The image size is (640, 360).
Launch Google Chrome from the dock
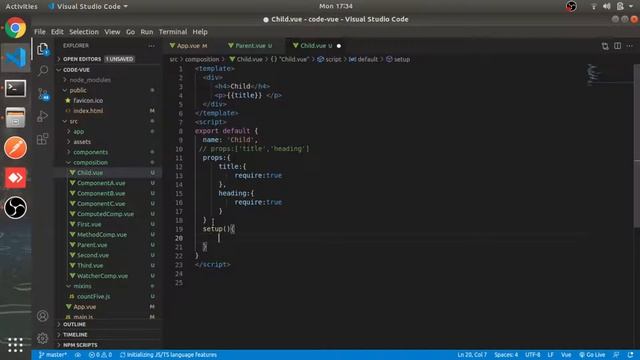click(x=16, y=28)
